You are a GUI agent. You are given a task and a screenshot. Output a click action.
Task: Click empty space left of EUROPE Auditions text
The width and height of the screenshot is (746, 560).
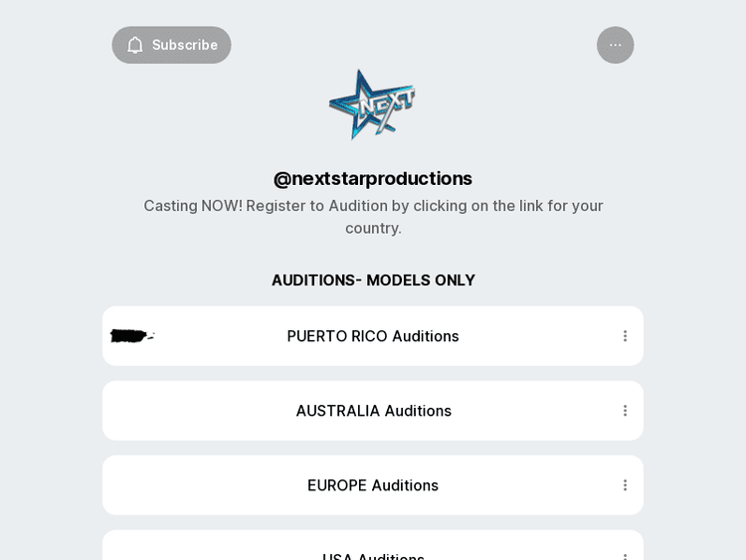199,485
